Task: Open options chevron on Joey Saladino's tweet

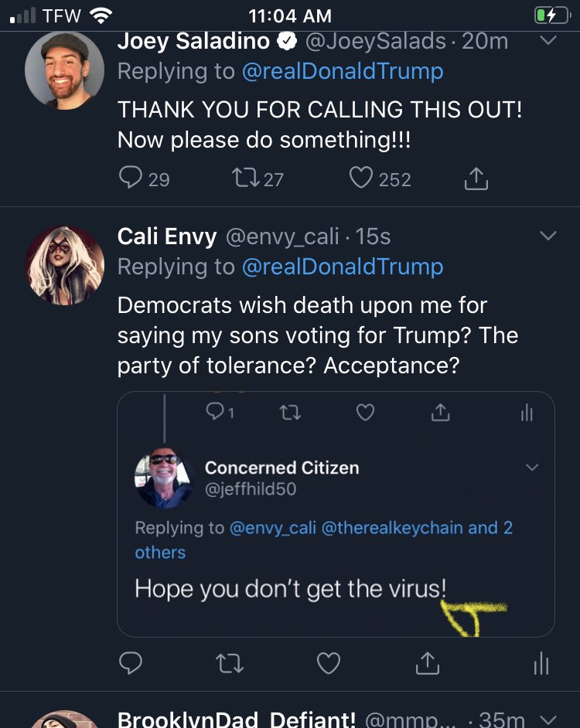Action: click(x=548, y=41)
